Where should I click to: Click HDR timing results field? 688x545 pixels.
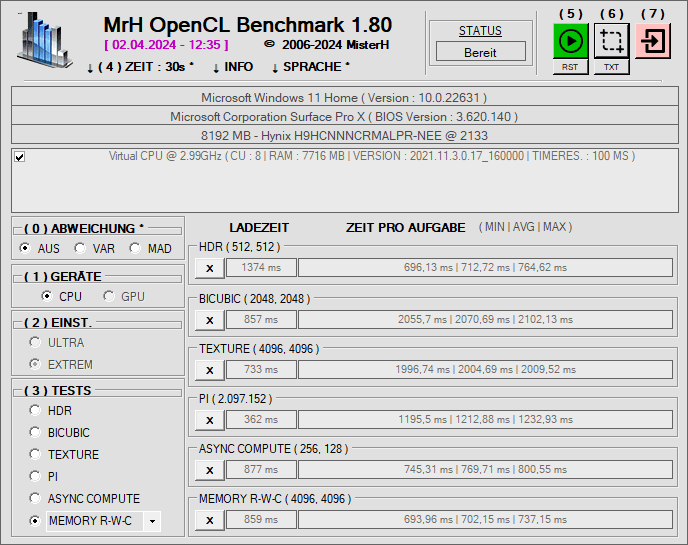point(485,268)
